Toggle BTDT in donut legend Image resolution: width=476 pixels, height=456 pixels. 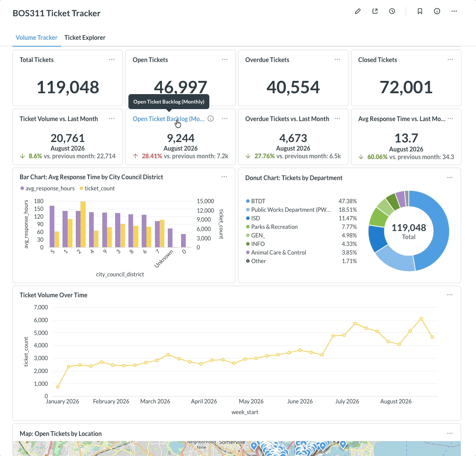256,201
